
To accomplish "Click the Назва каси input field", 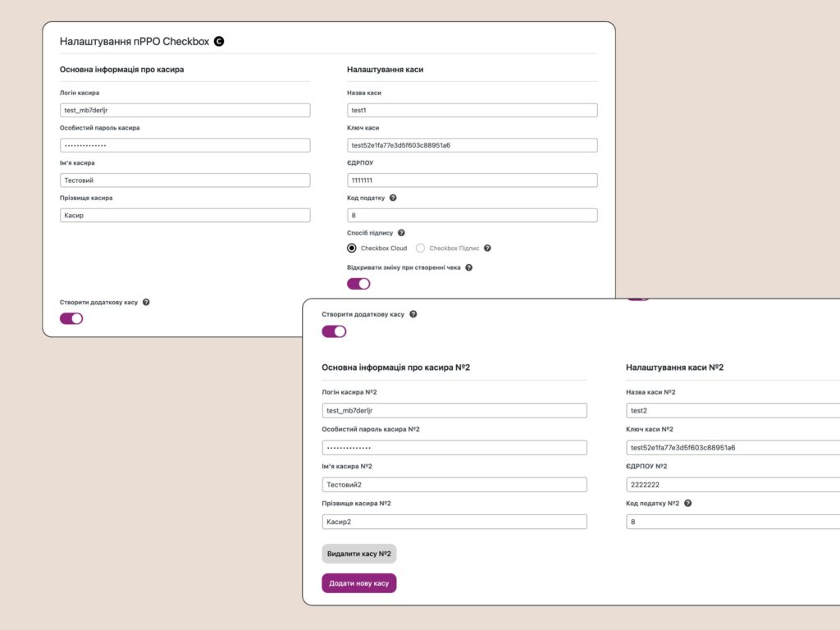I will [472, 110].
